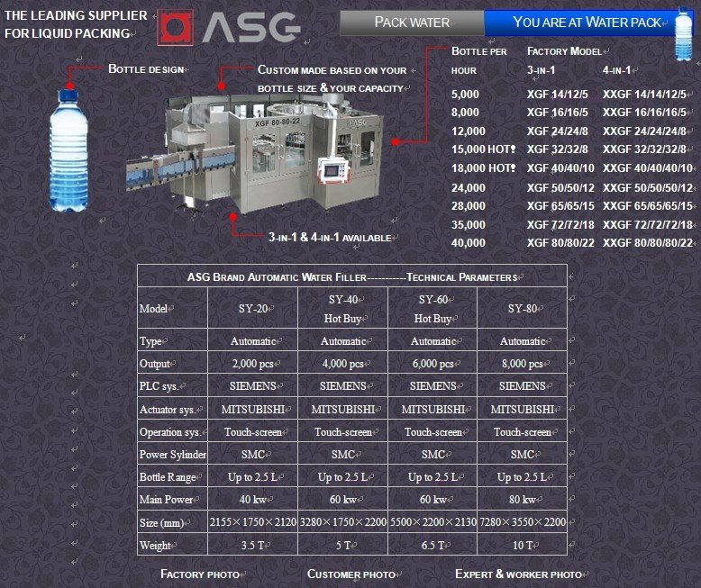Open the Pack Water tab
701x588 pixels.
pos(412,23)
